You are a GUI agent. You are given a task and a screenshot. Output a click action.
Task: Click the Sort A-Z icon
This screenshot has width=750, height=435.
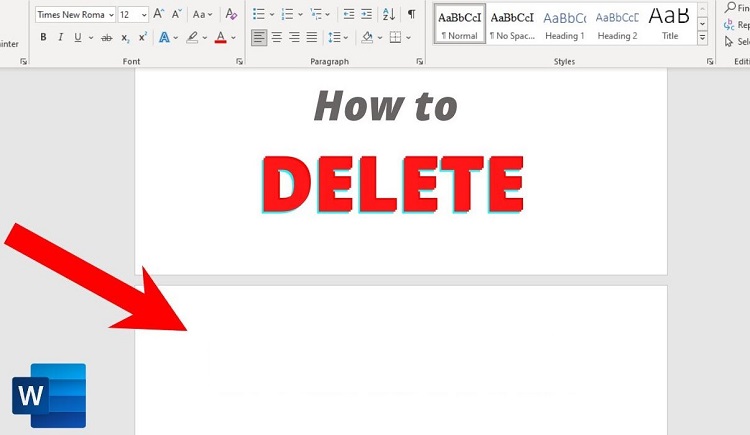389,14
